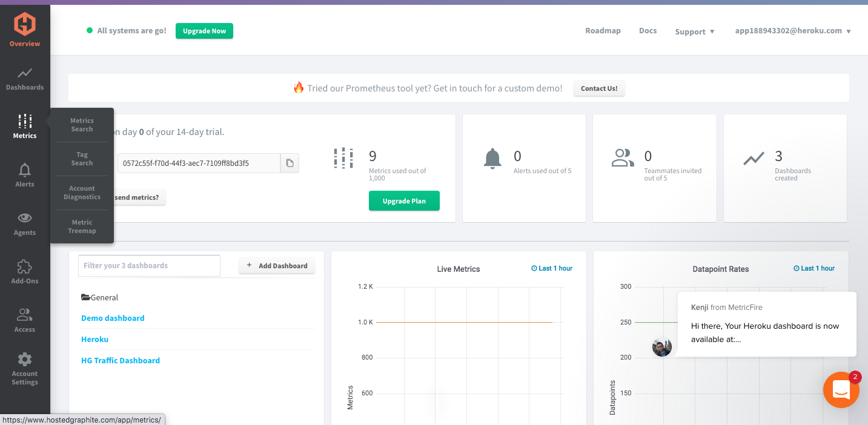Image resolution: width=868 pixels, height=425 pixels.
Task: Click the Upgrade Now button
Action: click(204, 31)
